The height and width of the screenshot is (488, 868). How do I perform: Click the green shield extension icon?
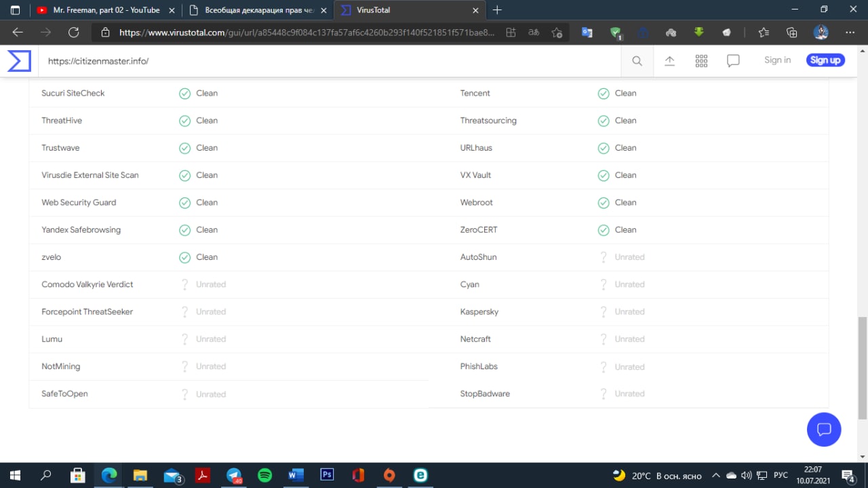[616, 33]
